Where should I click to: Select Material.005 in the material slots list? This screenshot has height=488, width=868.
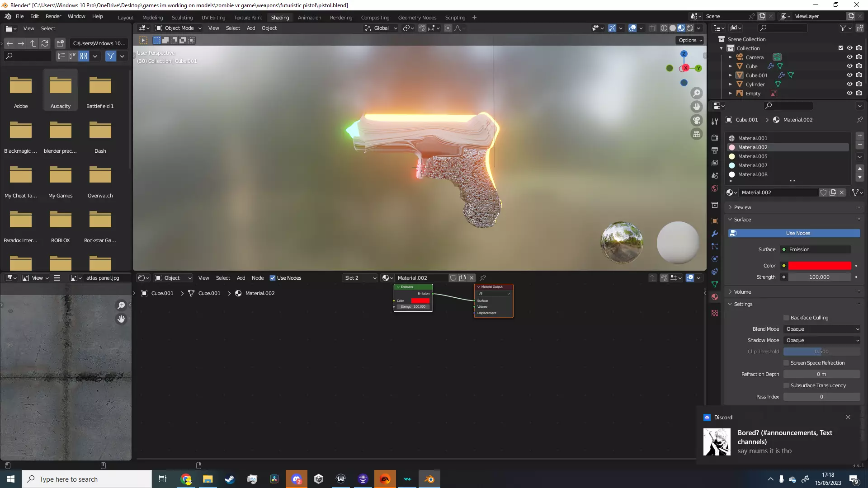pyautogui.click(x=787, y=156)
